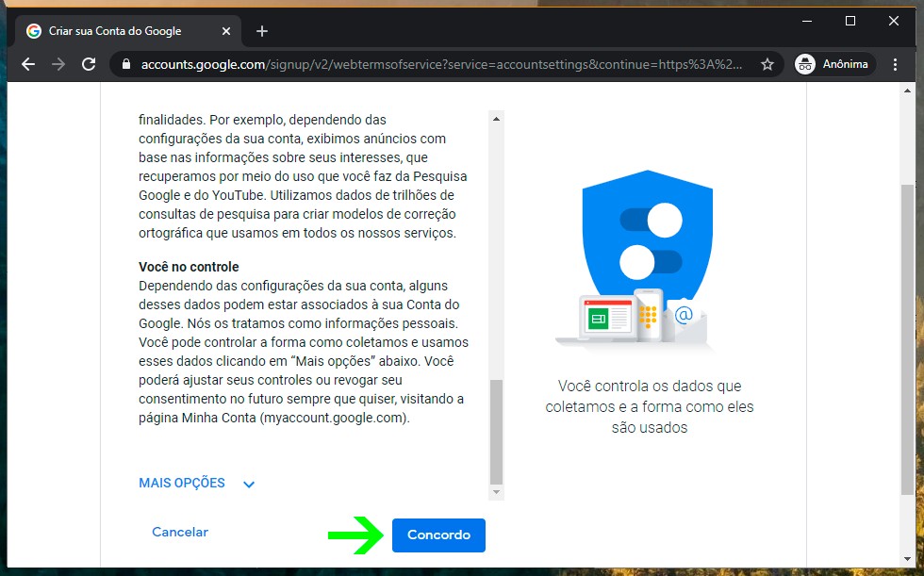Click the terms box scroll-up arrow

497,117
